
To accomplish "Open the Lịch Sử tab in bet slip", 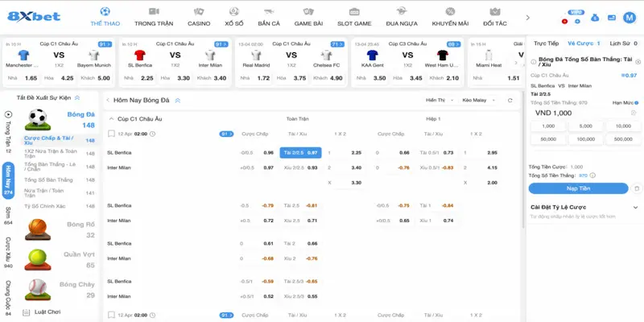I will coord(621,43).
